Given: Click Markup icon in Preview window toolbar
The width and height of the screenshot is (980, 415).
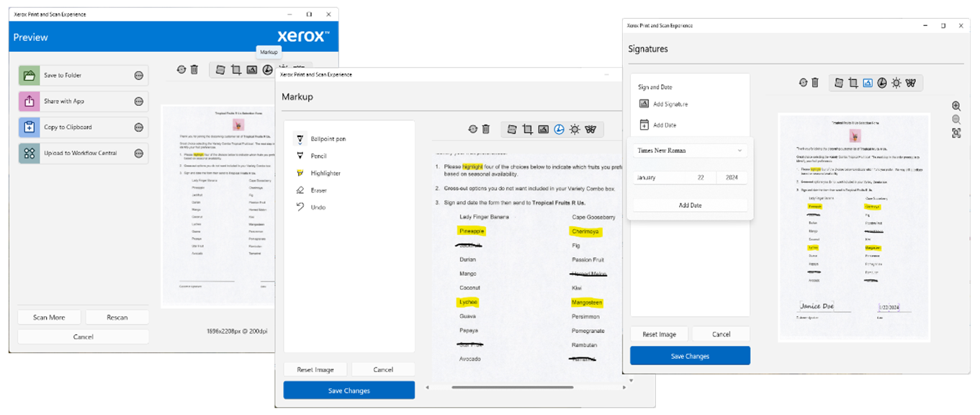Looking at the screenshot, I should point(267,70).
